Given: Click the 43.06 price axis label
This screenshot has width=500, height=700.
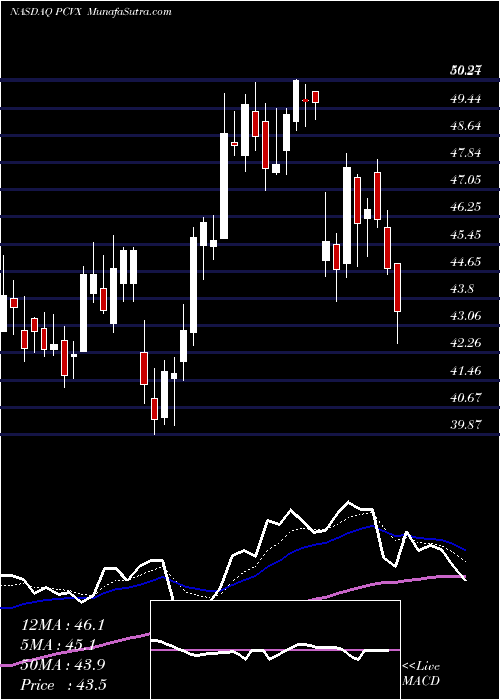Looking at the screenshot, I should coord(465,316).
